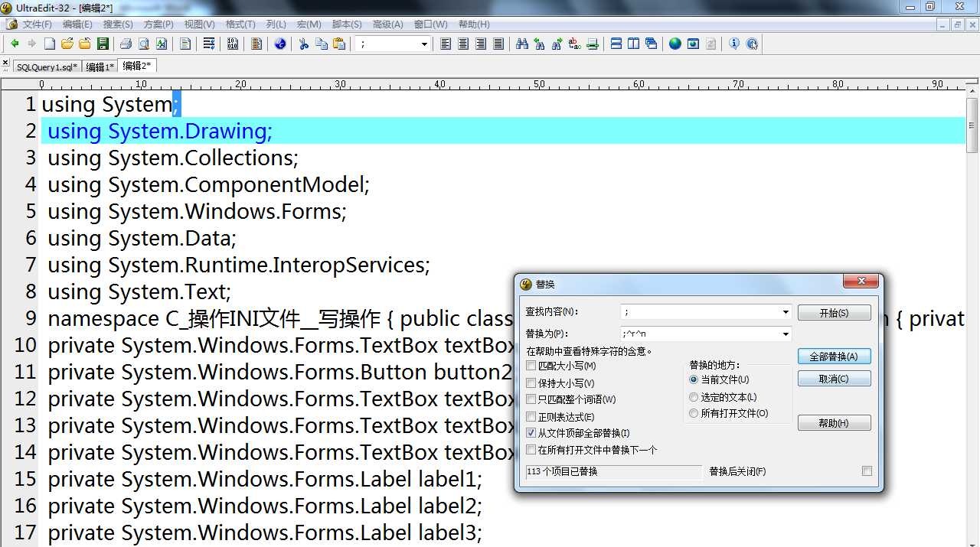980x547 pixels.
Task: Expand the 替换为 dropdown arrow
Action: point(786,334)
